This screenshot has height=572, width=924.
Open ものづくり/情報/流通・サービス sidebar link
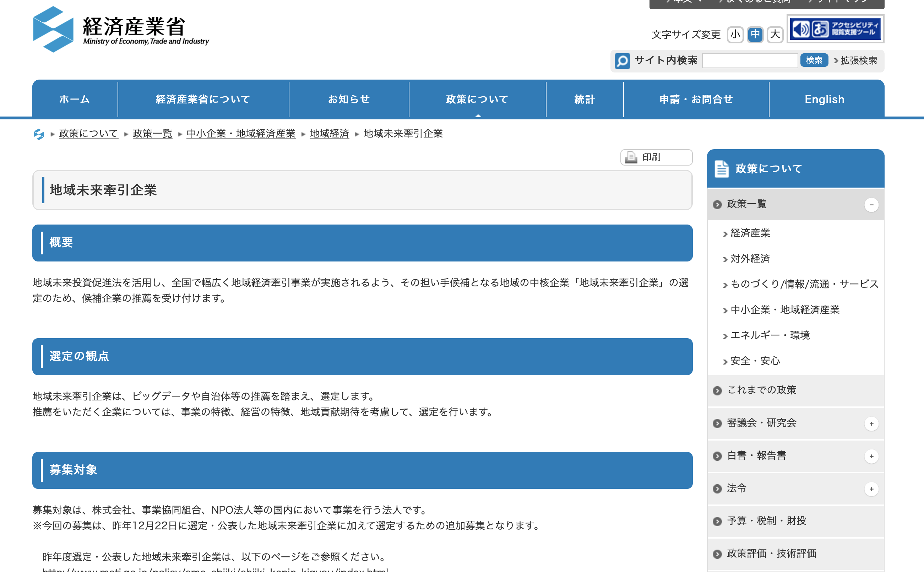click(804, 284)
